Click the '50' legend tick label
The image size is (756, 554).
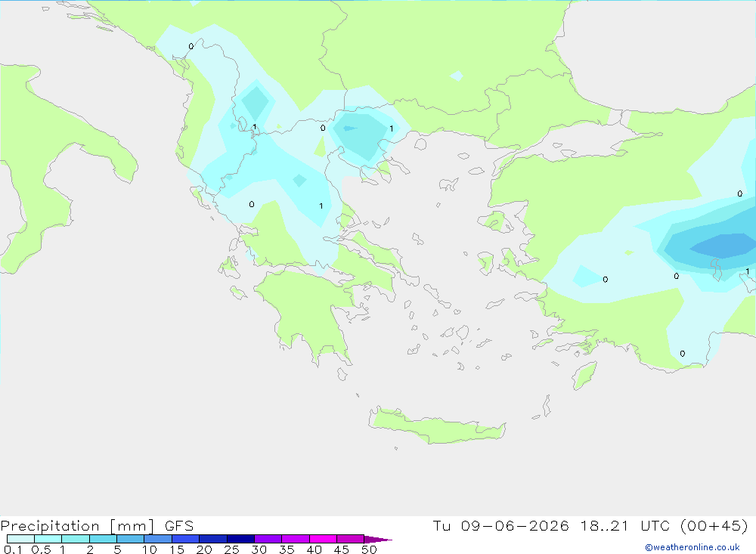pos(369,549)
